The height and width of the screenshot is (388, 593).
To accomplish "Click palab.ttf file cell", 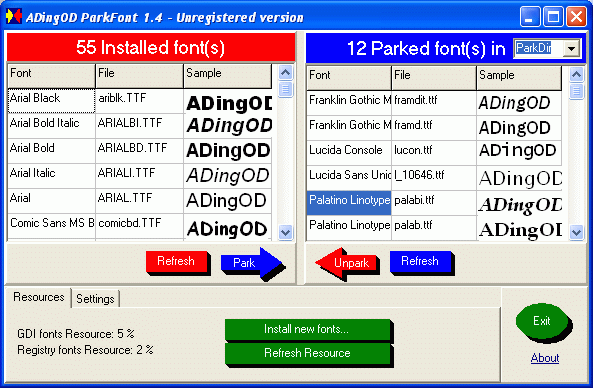I will 434,227.
